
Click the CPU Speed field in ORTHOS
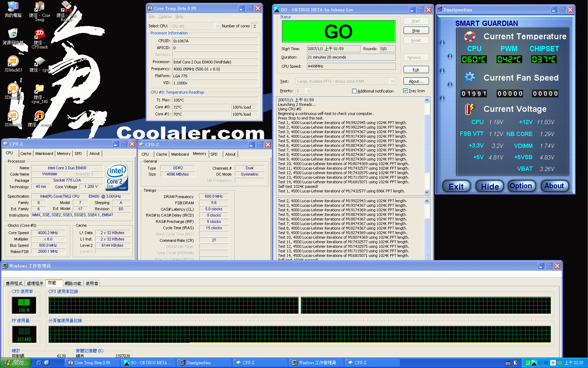pyautogui.click(x=351, y=66)
